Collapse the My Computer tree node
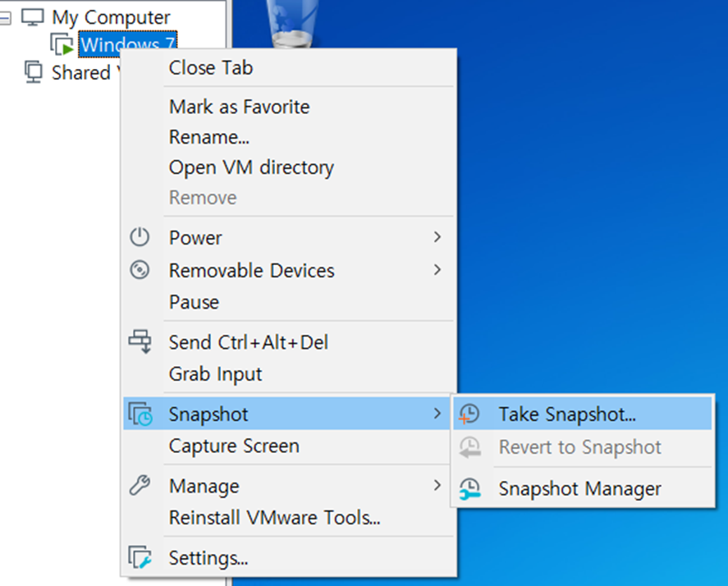The image size is (728, 586). pos(5,18)
